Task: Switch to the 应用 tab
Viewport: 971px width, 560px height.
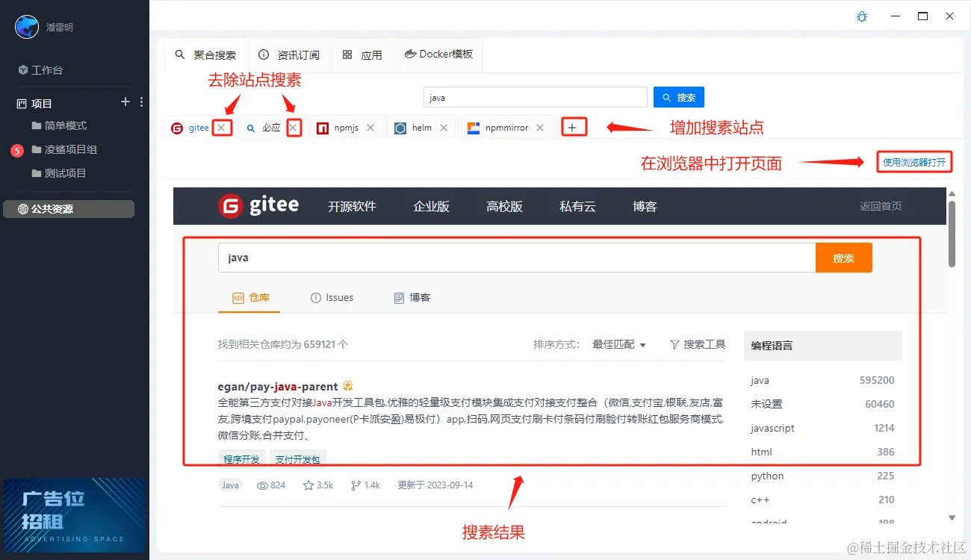Action: pyautogui.click(x=362, y=55)
